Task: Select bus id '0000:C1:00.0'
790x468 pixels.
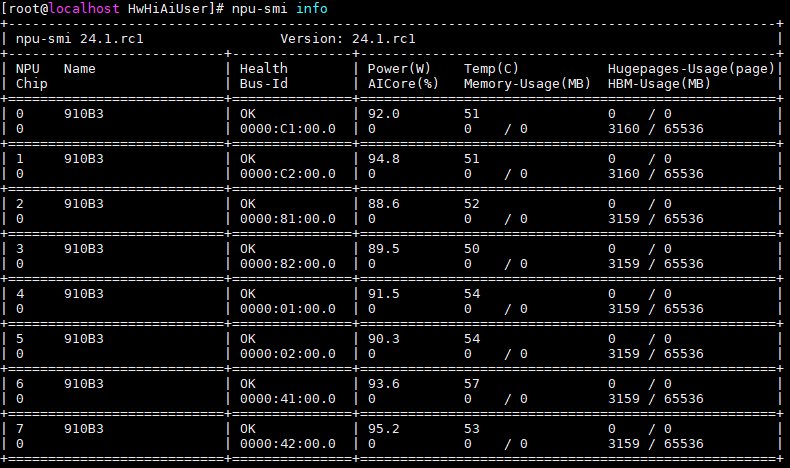Action: pyautogui.click(x=288, y=129)
